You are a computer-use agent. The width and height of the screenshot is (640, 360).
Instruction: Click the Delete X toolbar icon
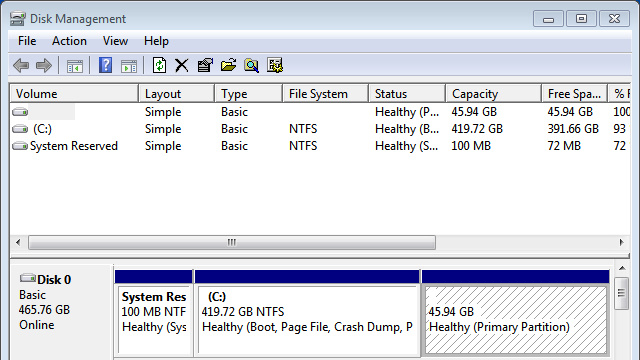(182, 65)
